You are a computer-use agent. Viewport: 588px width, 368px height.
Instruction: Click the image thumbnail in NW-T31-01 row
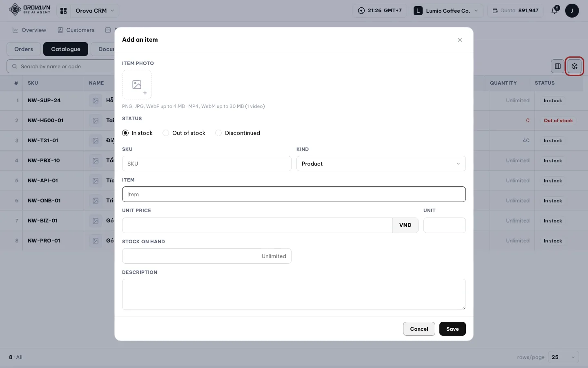[96, 141]
